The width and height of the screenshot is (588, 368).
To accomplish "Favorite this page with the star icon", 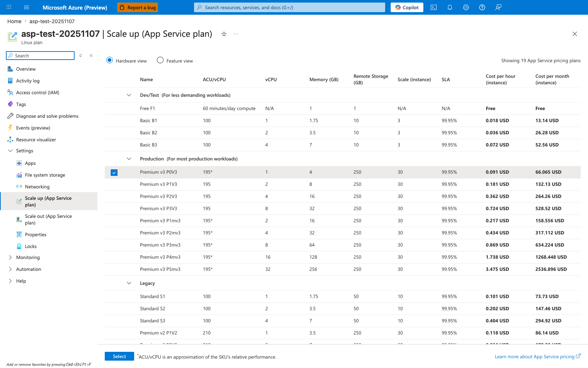I will tap(224, 34).
